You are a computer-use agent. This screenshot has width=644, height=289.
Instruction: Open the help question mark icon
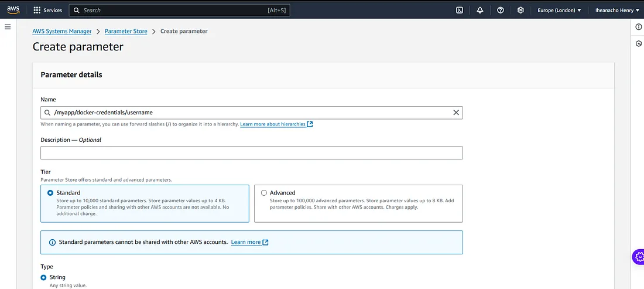[500, 11]
